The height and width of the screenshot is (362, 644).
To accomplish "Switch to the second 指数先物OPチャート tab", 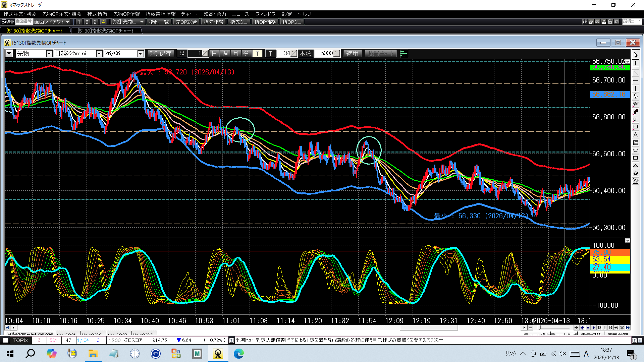I will coord(106,31).
